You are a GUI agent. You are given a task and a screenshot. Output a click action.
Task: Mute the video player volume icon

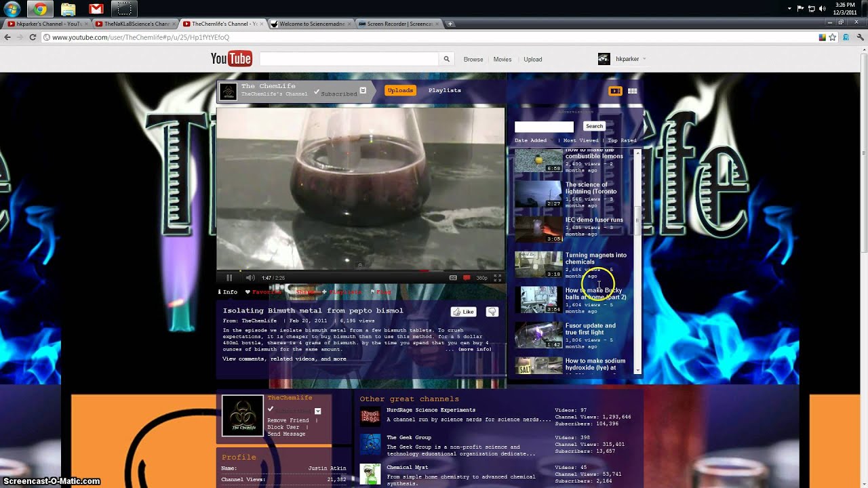[x=250, y=278]
